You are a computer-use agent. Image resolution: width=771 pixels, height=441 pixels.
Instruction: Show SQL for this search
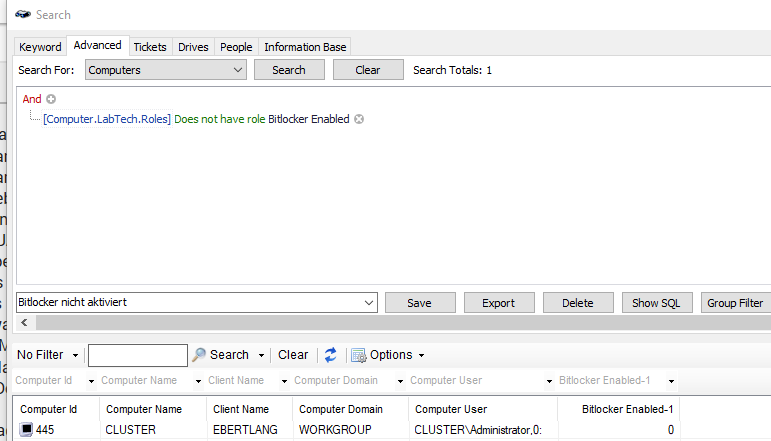(657, 303)
